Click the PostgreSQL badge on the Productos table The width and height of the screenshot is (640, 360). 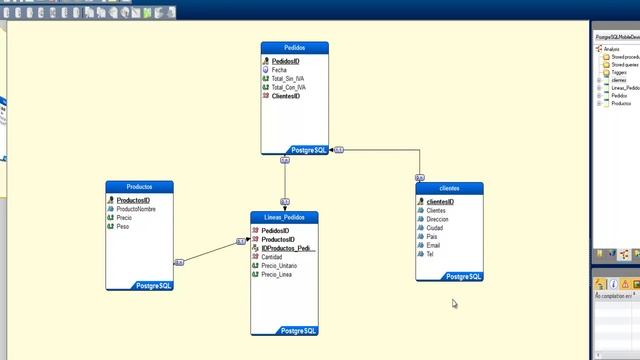pos(153,286)
